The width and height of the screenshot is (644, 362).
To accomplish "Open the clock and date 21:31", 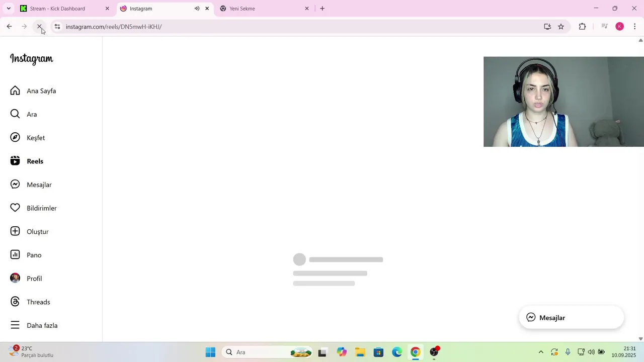I will pyautogui.click(x=624, y=352).
